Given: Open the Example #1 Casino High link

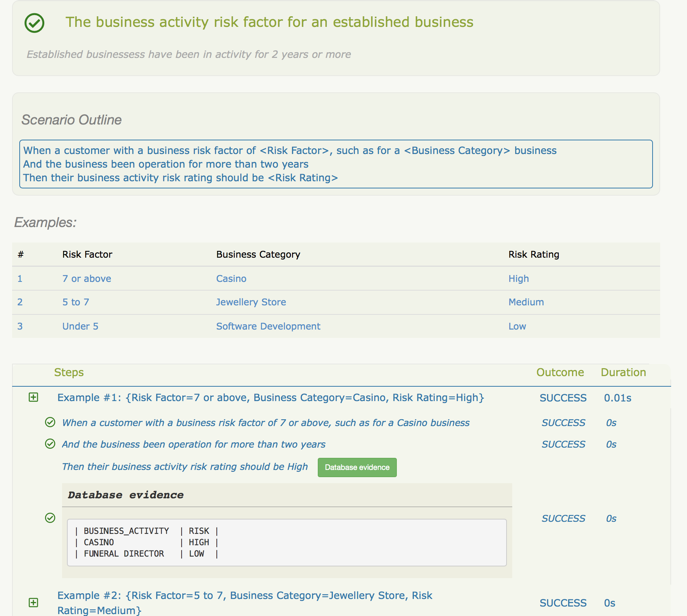Looking at the screenshot, I should [x=270, y=398].
